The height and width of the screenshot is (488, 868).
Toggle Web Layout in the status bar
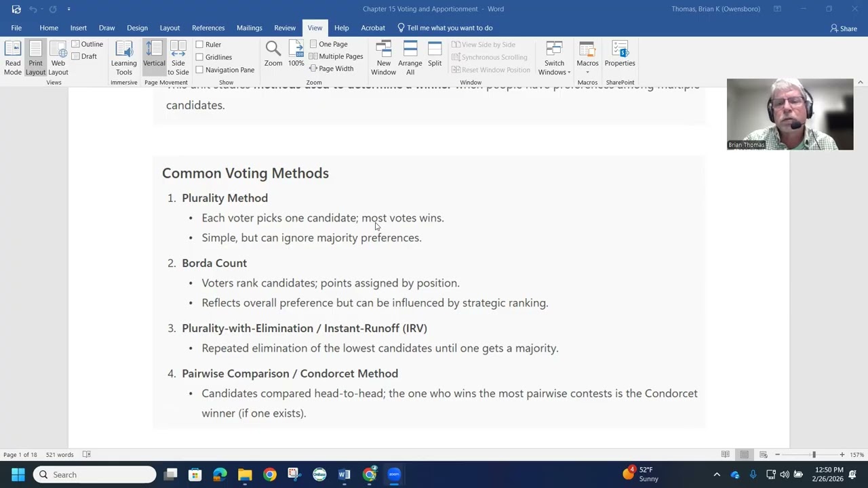[763, 455]
